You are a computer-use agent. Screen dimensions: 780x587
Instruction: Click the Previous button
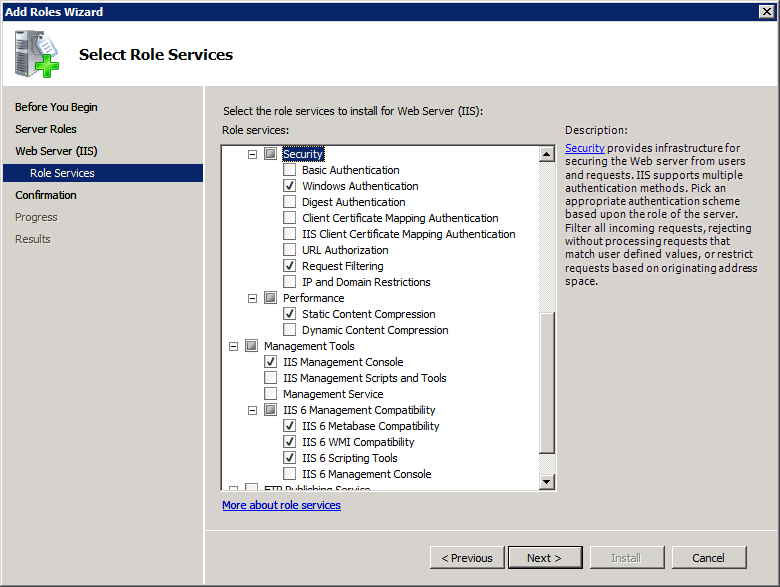pos(467,558)
